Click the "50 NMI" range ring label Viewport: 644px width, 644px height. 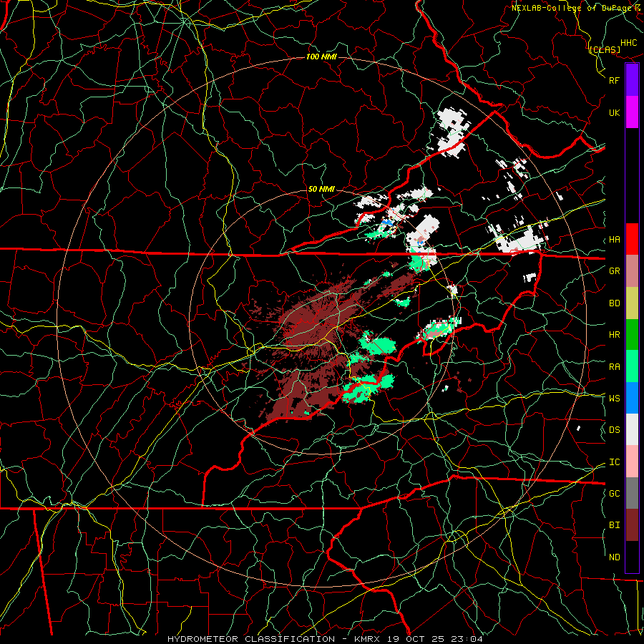click(x=321, y=189)
